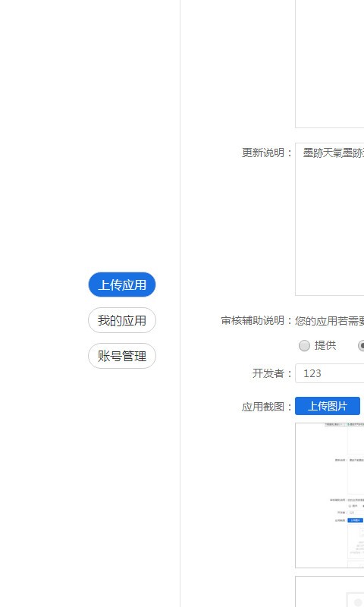Open the 上传应用 upload app section
The height and width of the screenshot is (607, 364).
pyautogui.click(x=122, y=285)
